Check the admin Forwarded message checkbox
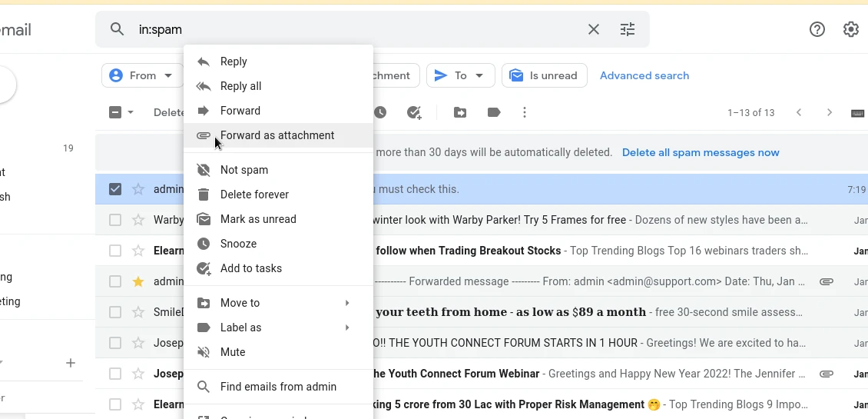The height and width of the screenshot is (419, 868). (115, 281)
